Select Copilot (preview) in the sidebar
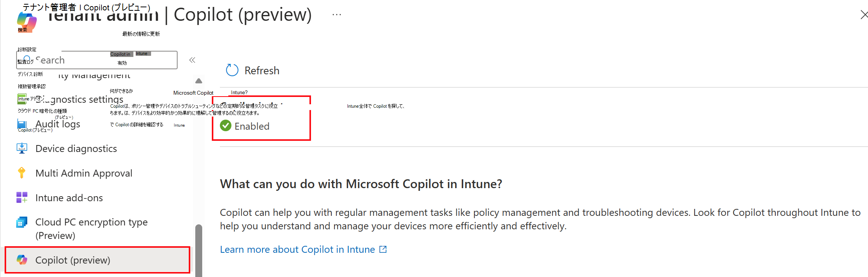868x277 pixels. coord(73,260)
